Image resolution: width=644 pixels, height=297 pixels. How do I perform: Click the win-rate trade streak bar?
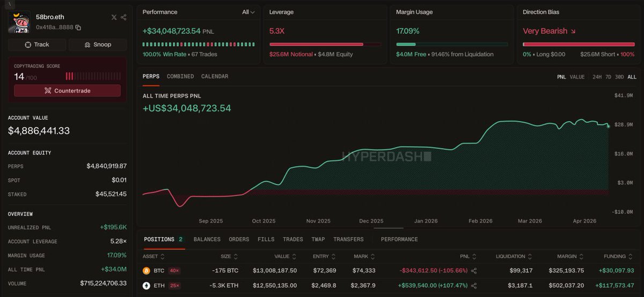point(199,44)
